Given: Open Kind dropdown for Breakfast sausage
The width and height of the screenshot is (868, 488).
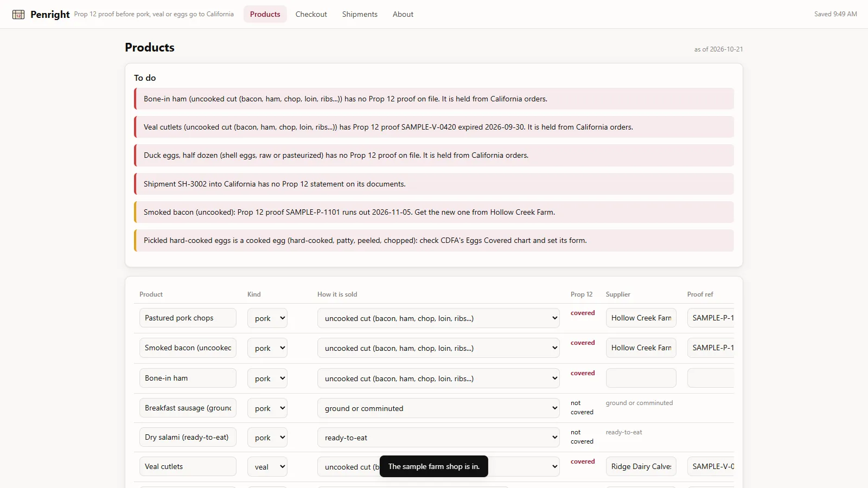Looking at the screenshot, I should tap(267, 408).
